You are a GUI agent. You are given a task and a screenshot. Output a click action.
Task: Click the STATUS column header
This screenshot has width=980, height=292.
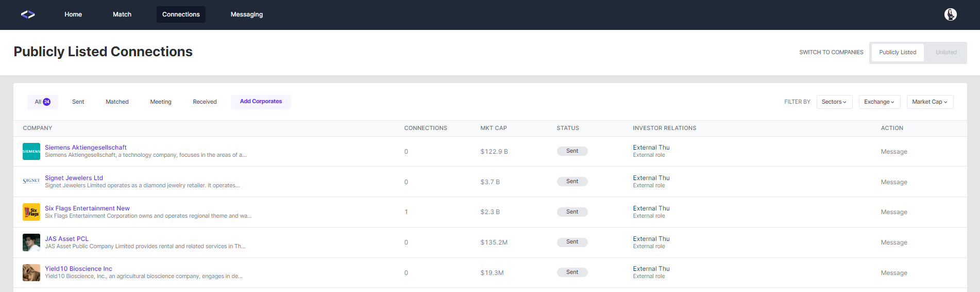point(568,128)
